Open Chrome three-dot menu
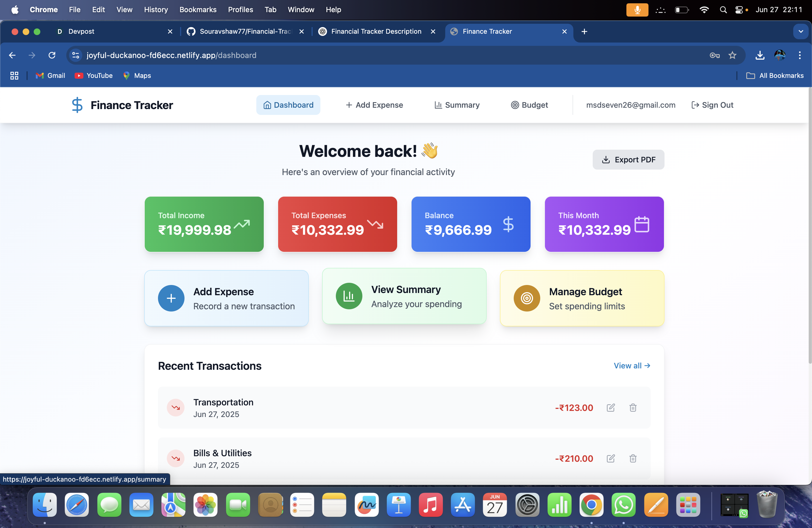The image size is (812, 528). pyautogui.click(x=799, y=55)
